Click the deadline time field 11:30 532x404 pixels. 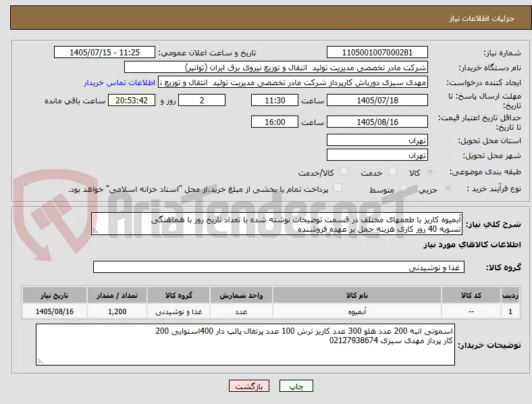[x=275, y=100]
